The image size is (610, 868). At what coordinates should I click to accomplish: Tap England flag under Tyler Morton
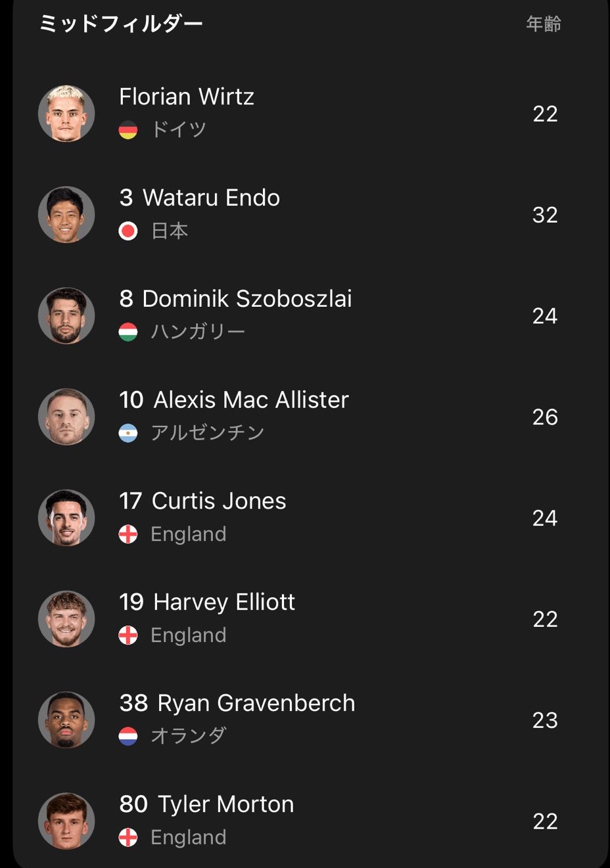pos(128,837)
